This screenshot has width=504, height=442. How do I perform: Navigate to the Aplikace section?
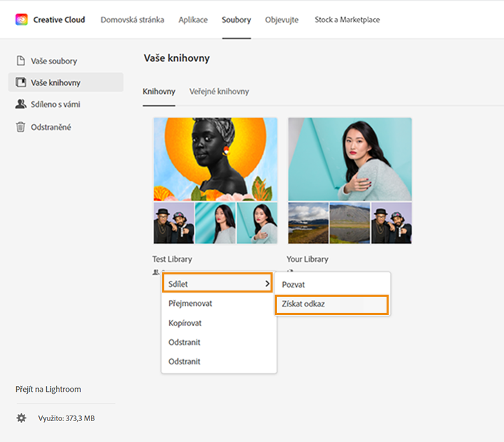tap(193, 20)
